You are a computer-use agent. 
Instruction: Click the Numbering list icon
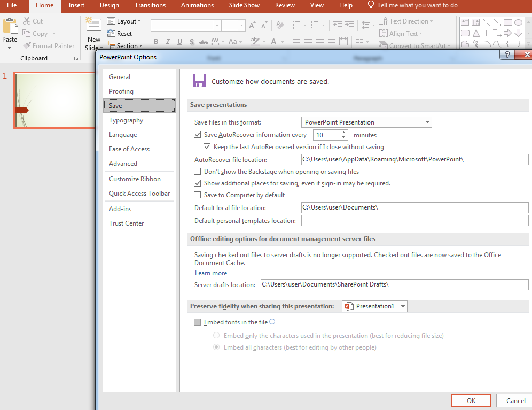tap(315, 25)
